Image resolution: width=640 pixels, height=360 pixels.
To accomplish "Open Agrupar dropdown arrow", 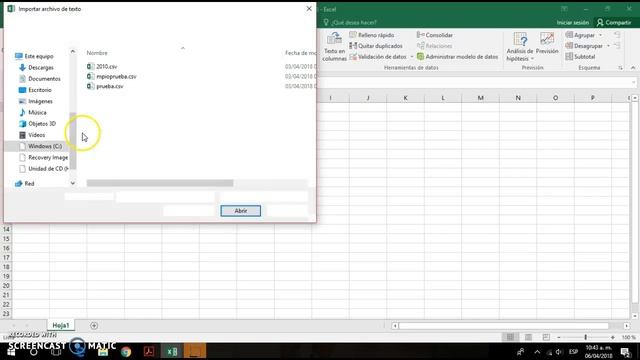I will tap(600, 35).
